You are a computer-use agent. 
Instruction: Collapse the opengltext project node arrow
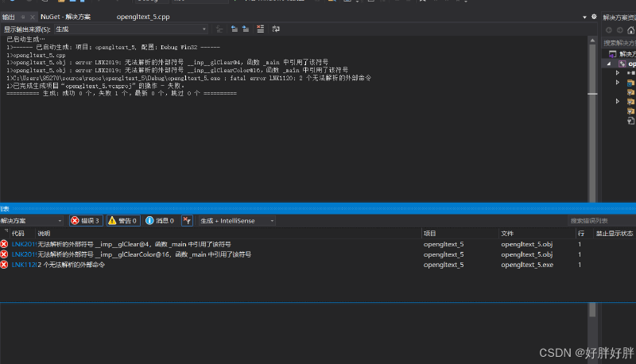tap(609, 64)
